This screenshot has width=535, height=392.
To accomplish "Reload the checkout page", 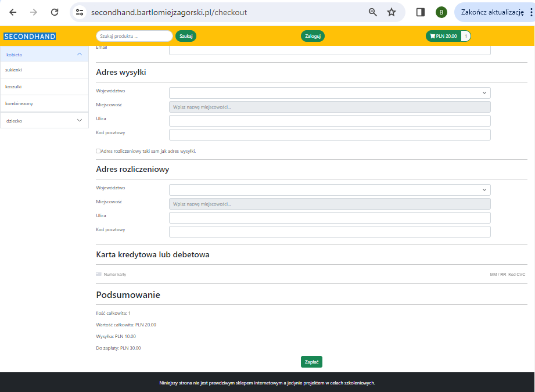I will pyautogui.click(x=55, y=12).
